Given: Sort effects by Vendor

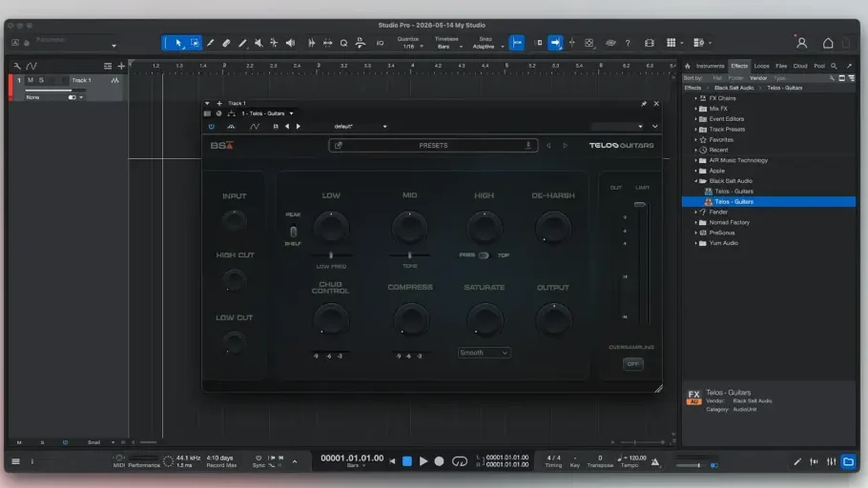Looking at the screenshot, I should (758, 78).
